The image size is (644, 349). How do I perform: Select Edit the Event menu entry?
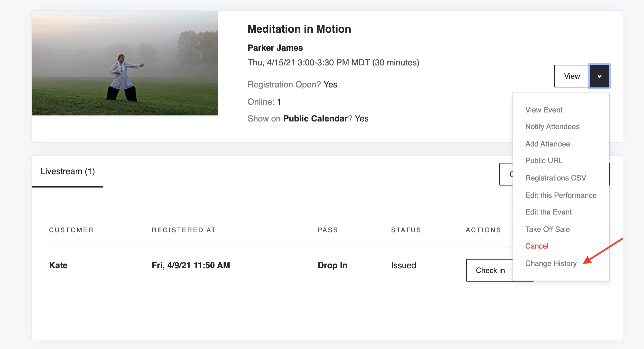548,212
